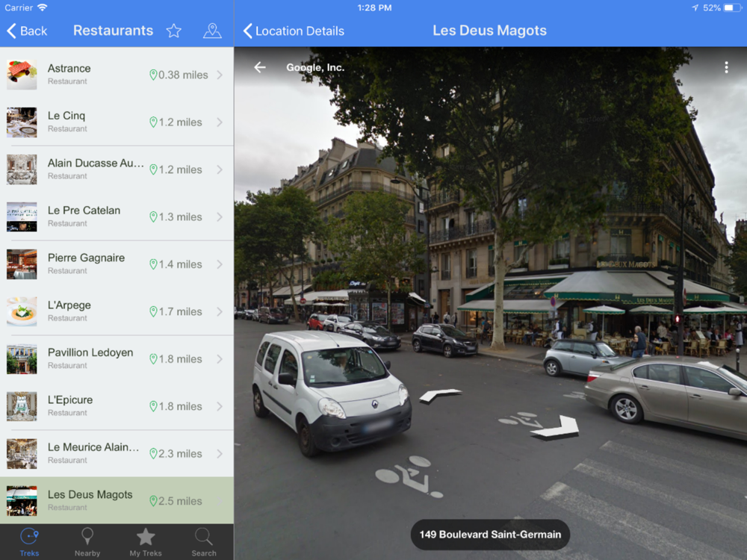The image size is (747, 560).
Task: Open the Search tab
Action: (204, 542)
